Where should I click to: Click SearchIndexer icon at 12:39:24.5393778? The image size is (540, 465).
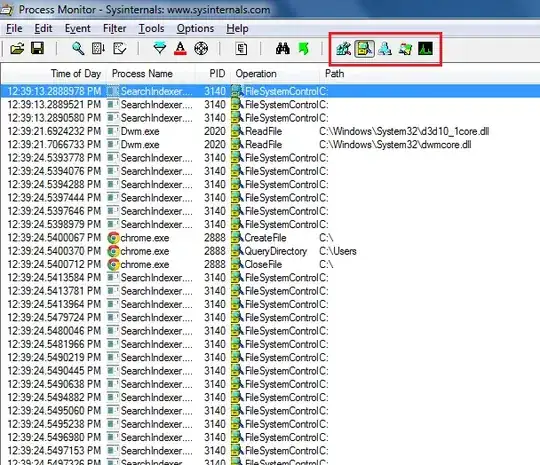click(113, 158)
